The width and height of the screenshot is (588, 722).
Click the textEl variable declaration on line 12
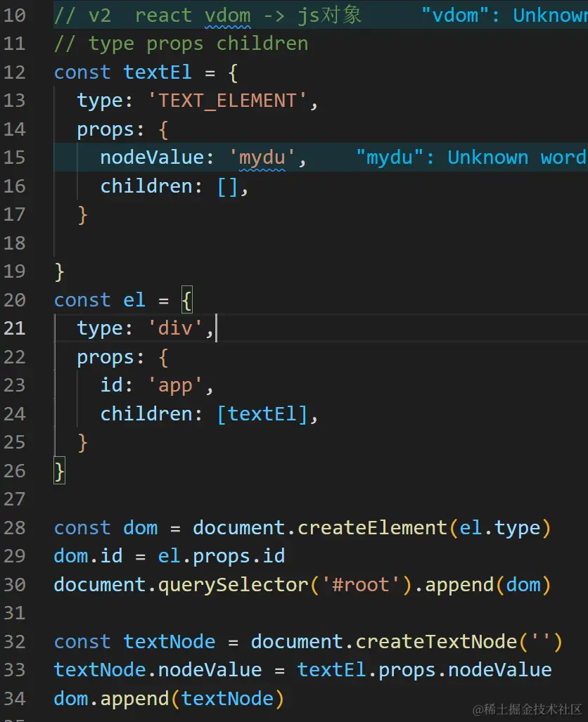coord(157,72)
